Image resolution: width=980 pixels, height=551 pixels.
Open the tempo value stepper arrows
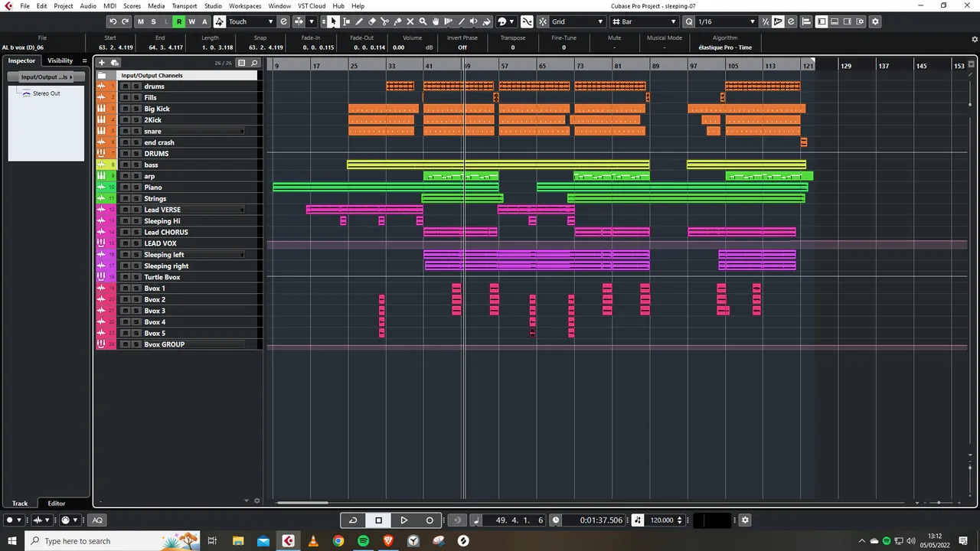[x=679, y=520]
